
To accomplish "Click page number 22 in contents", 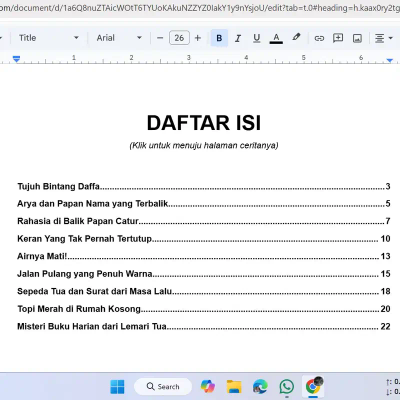I will (385, 326).
